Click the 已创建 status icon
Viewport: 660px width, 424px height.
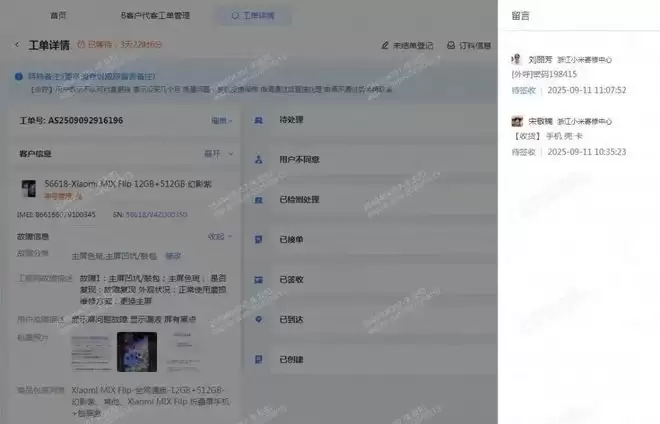[x=258, y=358]
